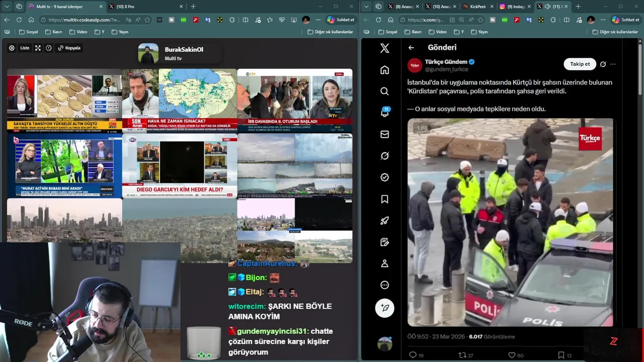Open Bookmarks icon in X sidebar
644x362 pixels.
tap(384, 199)
